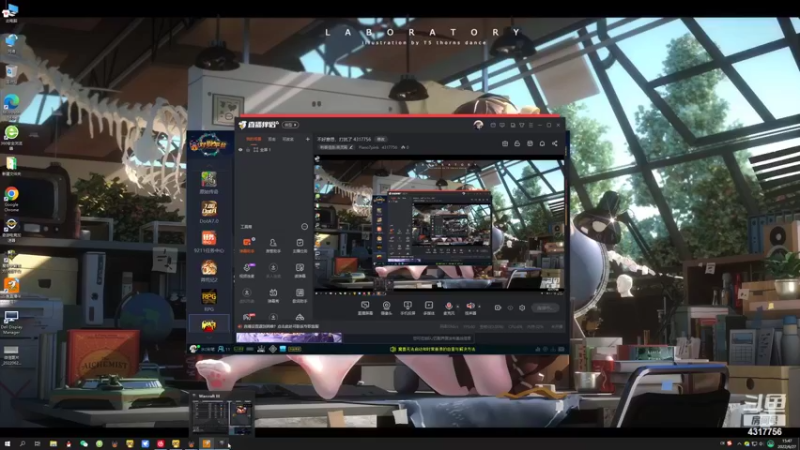
Task: Add a screen capture source from bottom toolbar
Action: (365, 308)
